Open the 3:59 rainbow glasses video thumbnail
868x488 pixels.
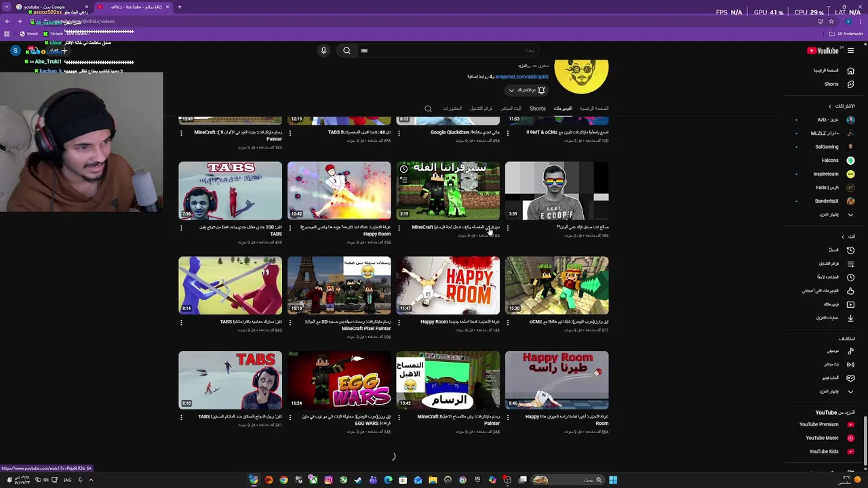click(x=557, y=190)
